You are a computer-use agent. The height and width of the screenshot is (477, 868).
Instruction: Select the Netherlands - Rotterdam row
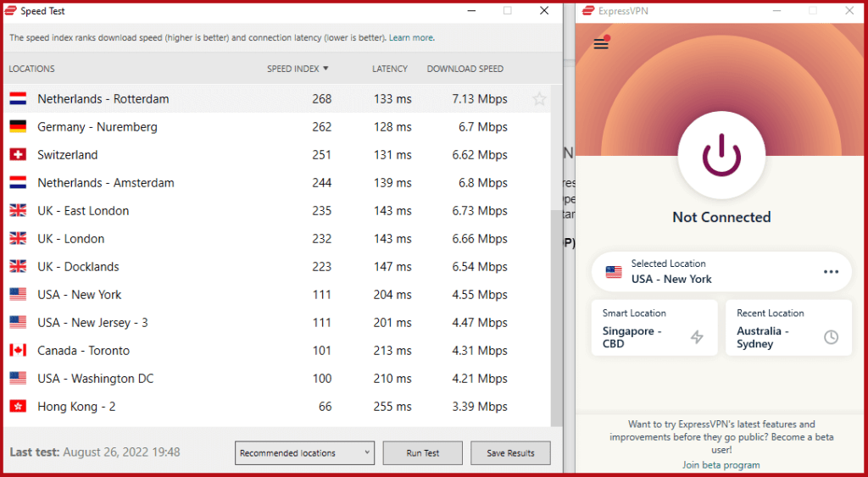pyautogui.click(x=277, y=99)
